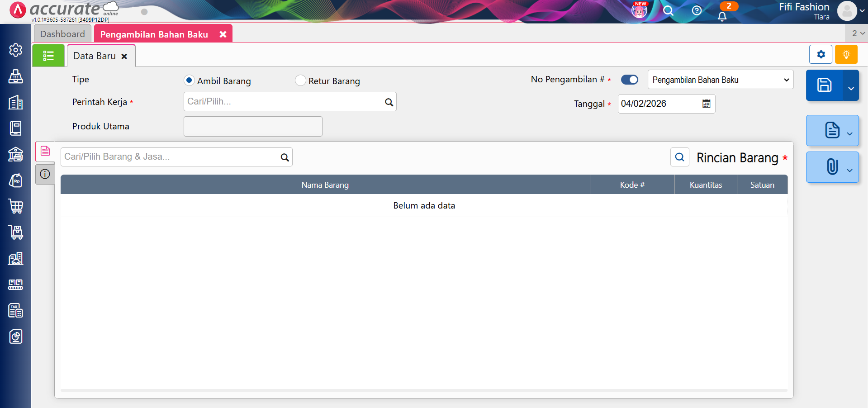Click the shopping cart sidebar icon
The height and width of the screenshot is (408, 868).
coord(16,206)
